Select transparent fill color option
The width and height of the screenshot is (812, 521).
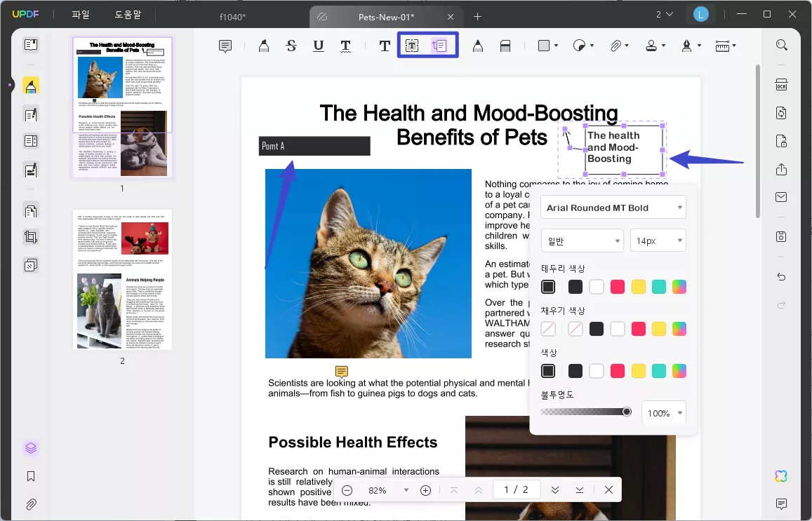click(x=548, y=329)
